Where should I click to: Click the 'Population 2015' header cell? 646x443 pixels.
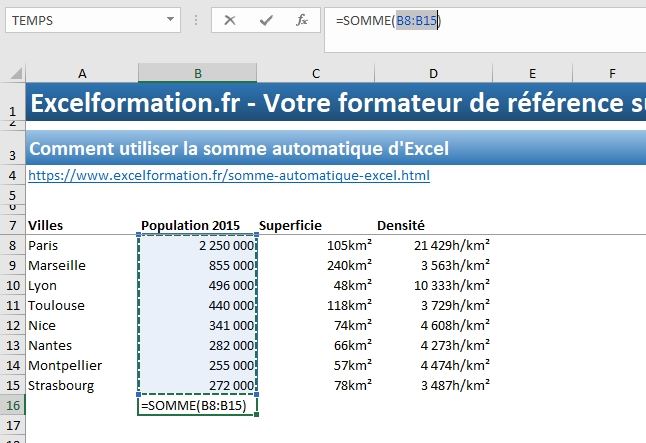pyautogui.click(x=197, y=225)
